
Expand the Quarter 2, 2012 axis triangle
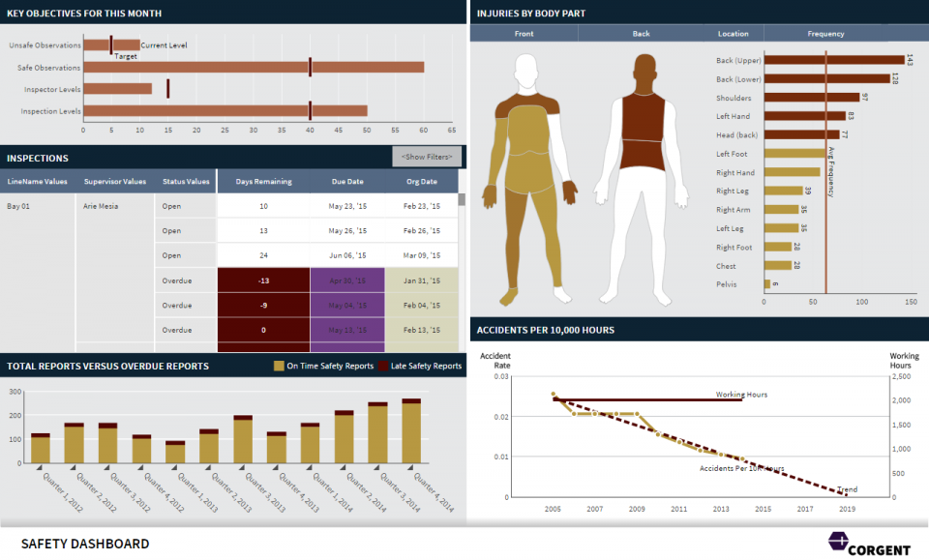73,468
